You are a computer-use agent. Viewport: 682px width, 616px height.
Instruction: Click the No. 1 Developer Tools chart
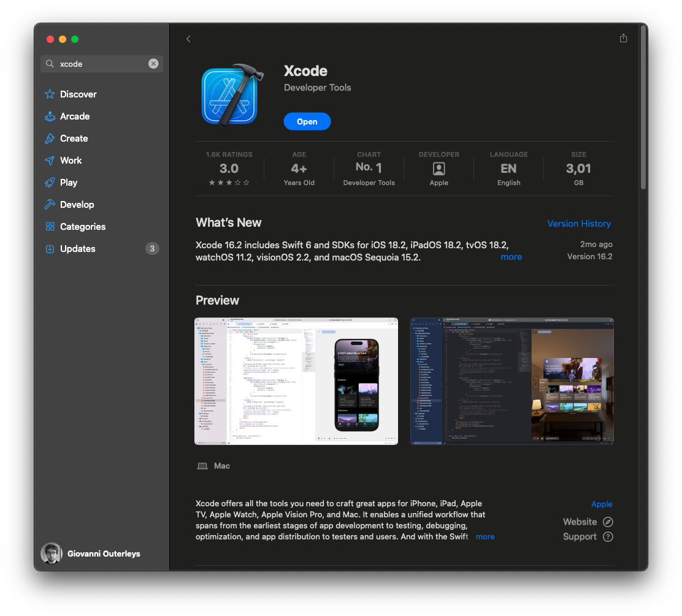369,169
